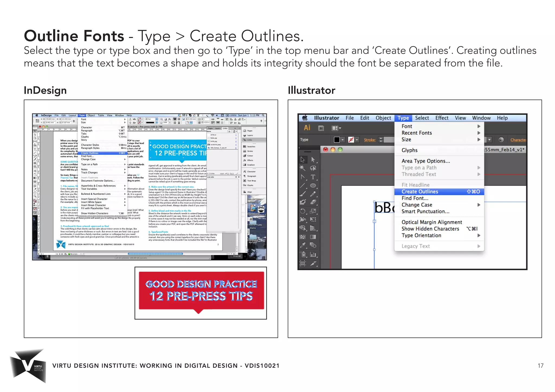Select the Type tool in Illustrator toolbox

[313, 177]
